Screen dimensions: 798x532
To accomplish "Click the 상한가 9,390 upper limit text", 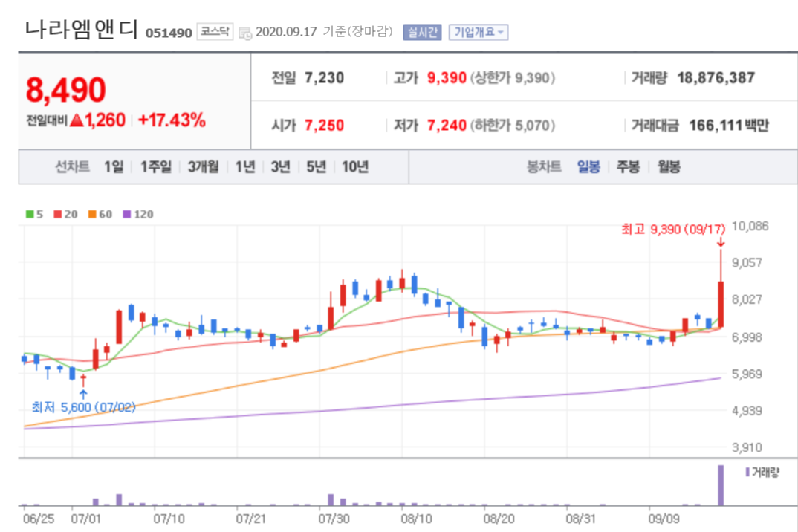I will pyautogui.click(x=513, y=78).
